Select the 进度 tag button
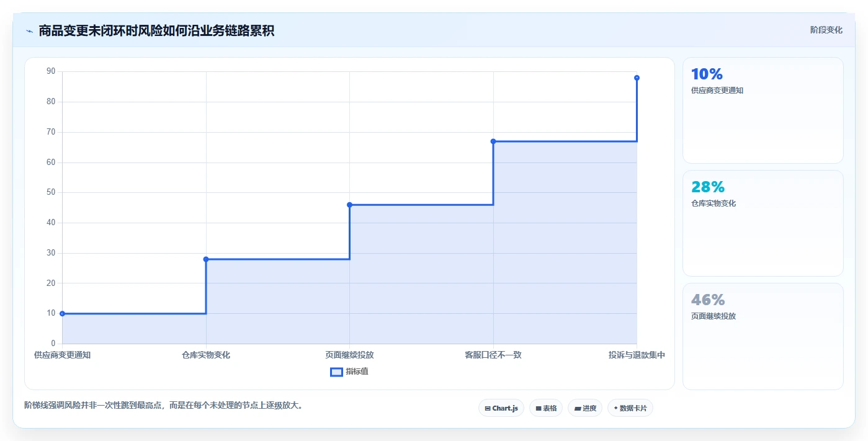The height and width of the screenshot is (441, 868). pos(585,408)
